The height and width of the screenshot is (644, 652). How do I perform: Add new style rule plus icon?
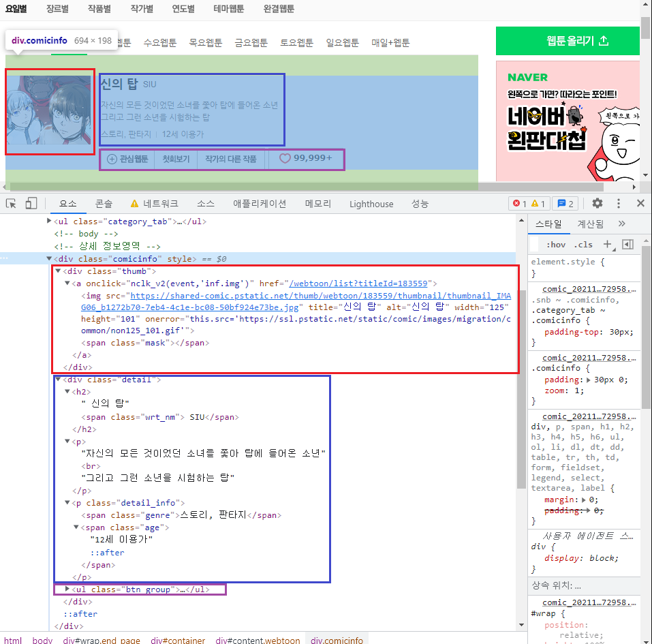pos(608,245)
